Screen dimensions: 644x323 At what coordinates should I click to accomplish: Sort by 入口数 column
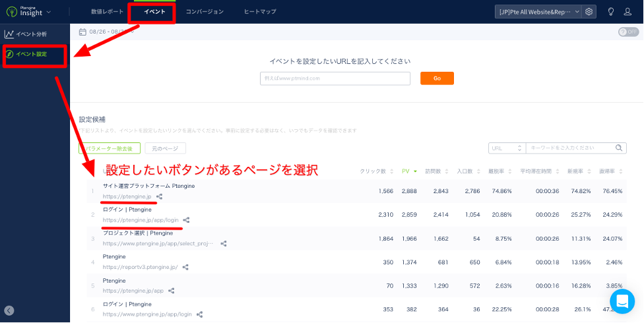(x=468, y=171)
